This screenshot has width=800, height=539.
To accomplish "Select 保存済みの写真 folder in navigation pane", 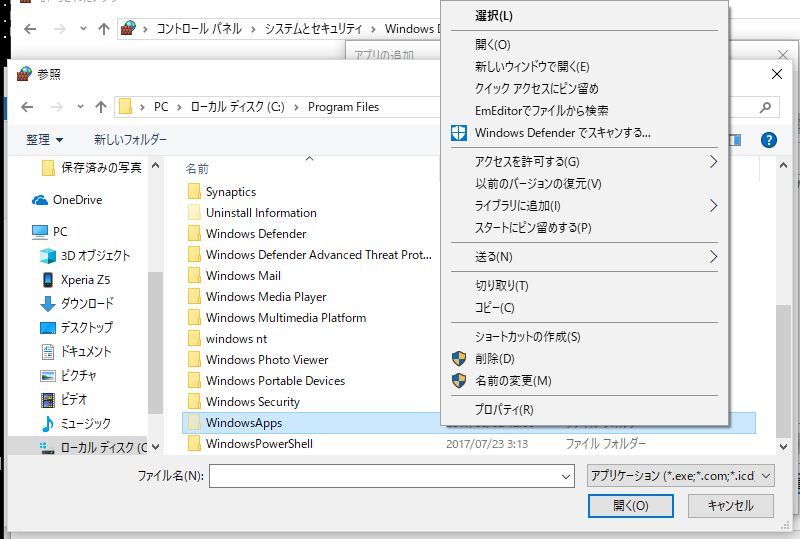I will pos(91,167).
